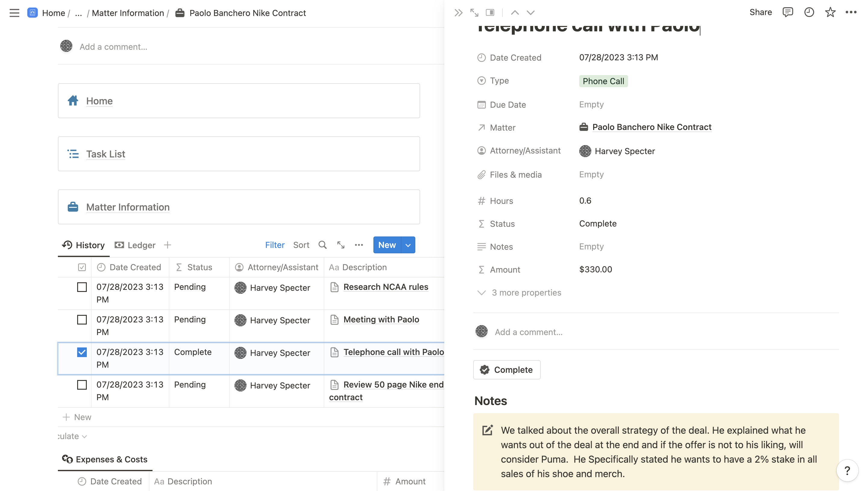The width and height of the screenshot is (868, 491).
Task: Check the Research NCAA rules row checkbox
Action: pyautogui.click(x=82, y=287)
